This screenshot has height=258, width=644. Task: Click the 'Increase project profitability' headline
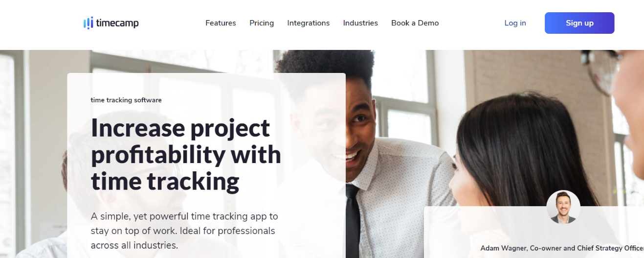pyautogui.click(x=186, y=154)
